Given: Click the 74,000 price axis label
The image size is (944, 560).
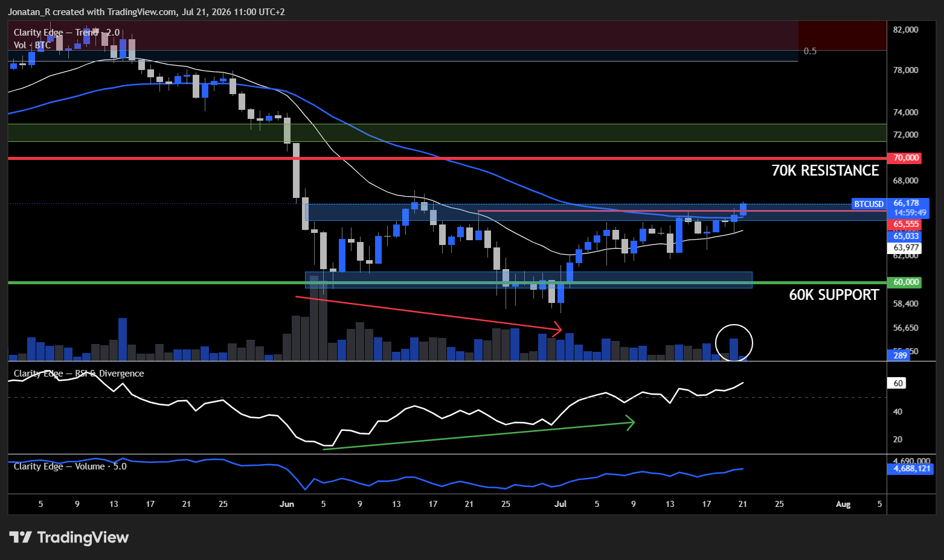Looking at the screenshot, I should (x=906, y=112).
